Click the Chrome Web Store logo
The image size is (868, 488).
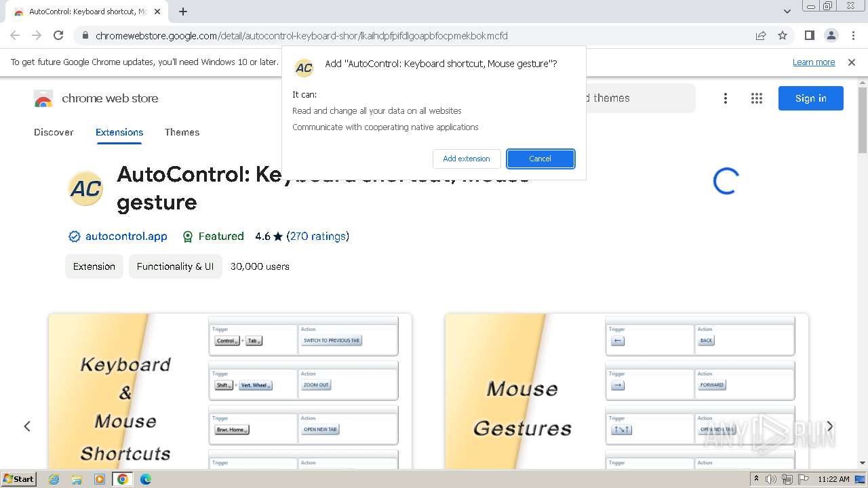43,99
